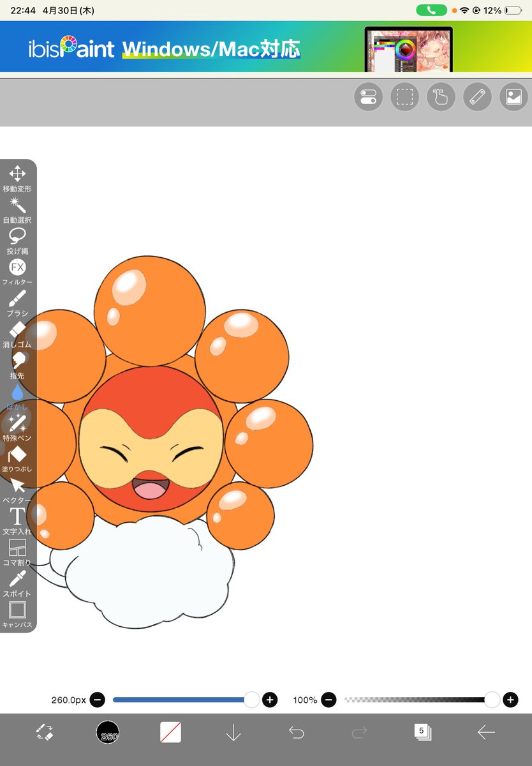Viewport: 532px width, 766px height.
Task: Tap the 22:44 clock in status bar
Action: (x=22, y=10)
